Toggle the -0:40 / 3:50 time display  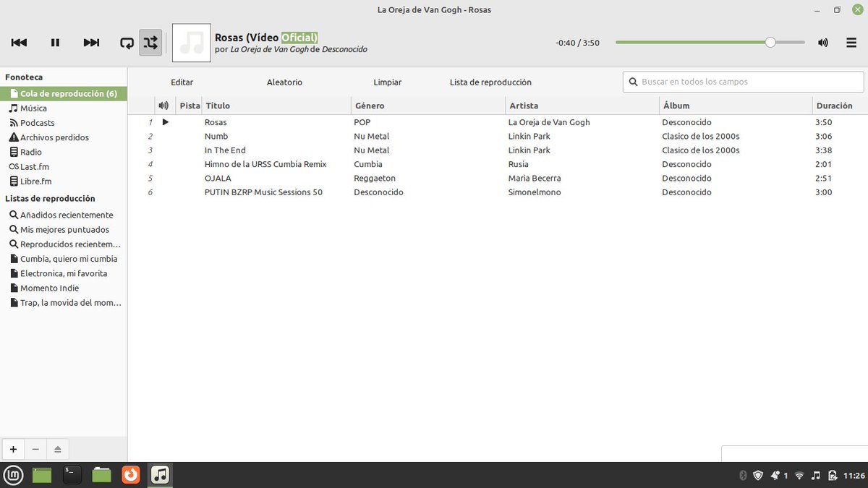(x=577, y=43)
